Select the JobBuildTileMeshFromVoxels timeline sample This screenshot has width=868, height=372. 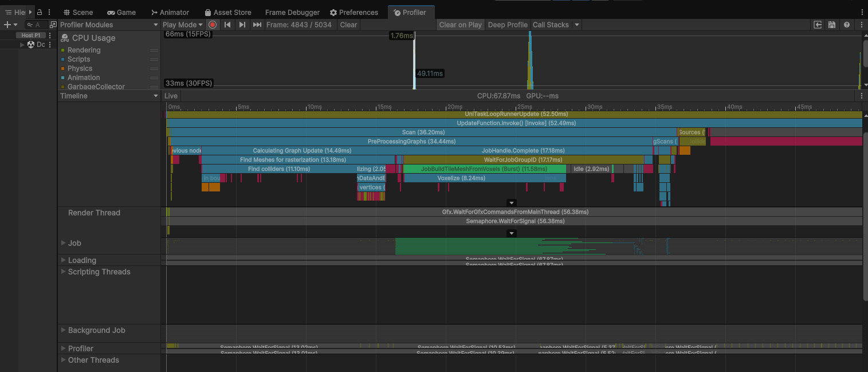pyautogui.click(x=484, y=169)
